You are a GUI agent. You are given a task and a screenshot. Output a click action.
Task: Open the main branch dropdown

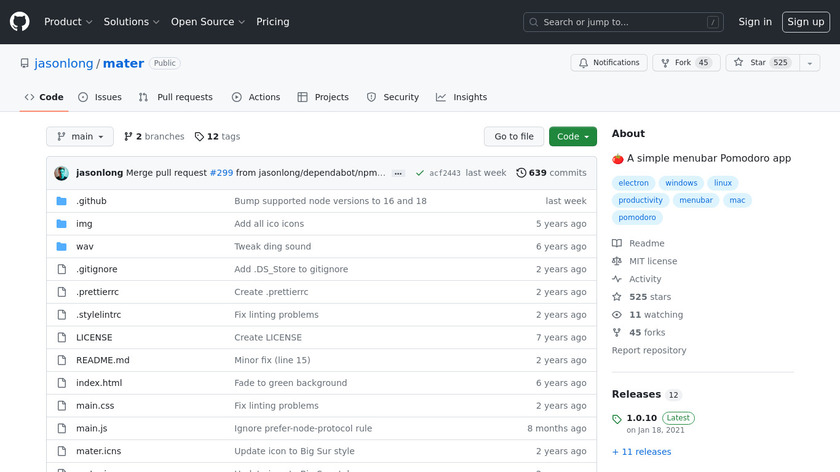pyautogui.click(x=80, y=137)
